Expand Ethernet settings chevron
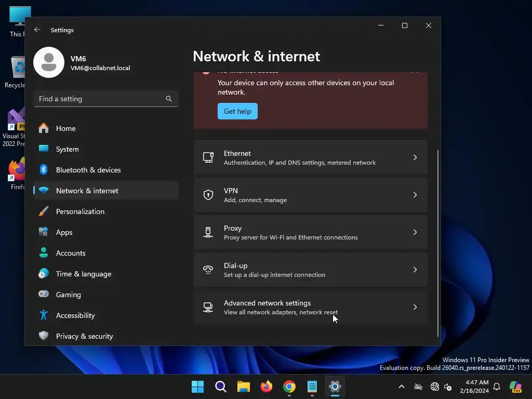The width and height of the screenshot is (532, 399). (415, 157)
